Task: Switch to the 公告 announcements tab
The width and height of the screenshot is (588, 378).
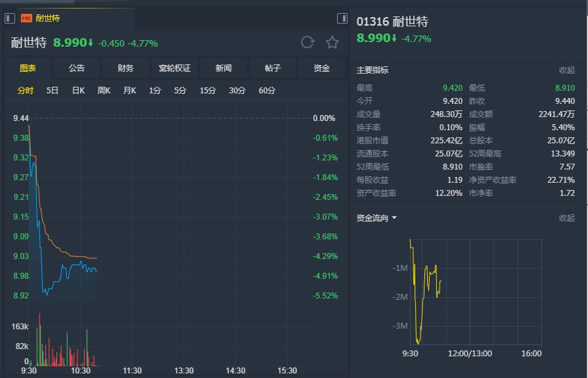Action: point(76,68)
